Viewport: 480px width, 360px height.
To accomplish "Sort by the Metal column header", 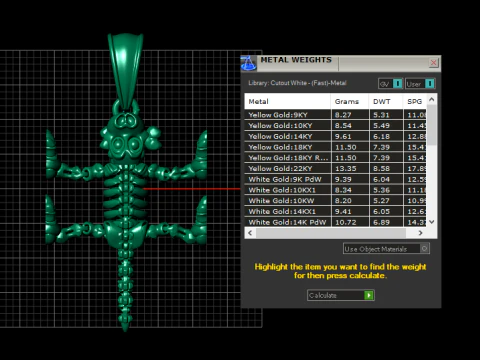I will click(288, 101).
